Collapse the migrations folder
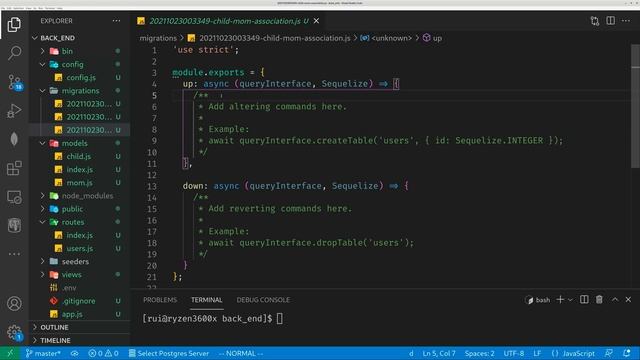Viewport: 640px width, 360px height. tap(80, 91)
